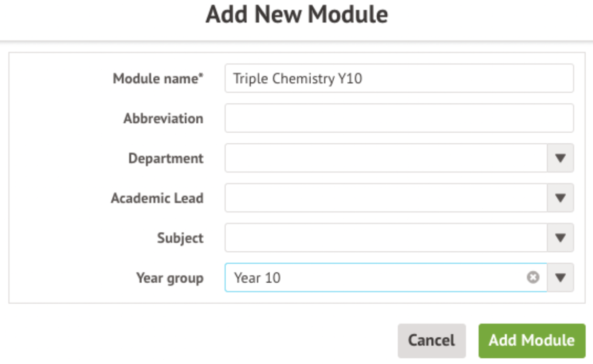Image resolution: width=593 pixels, height=364 pixels.
Task: Click the Abbreviation label
Action: coord(163,119)
